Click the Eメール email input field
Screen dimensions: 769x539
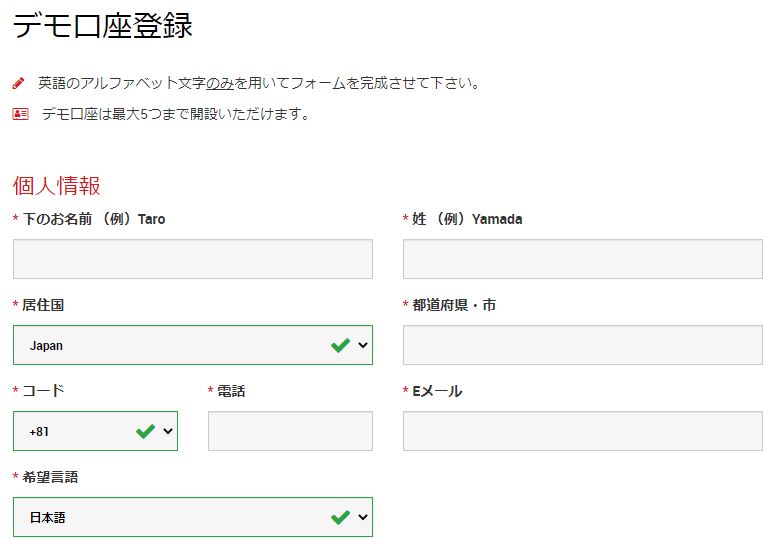(583, 431)
